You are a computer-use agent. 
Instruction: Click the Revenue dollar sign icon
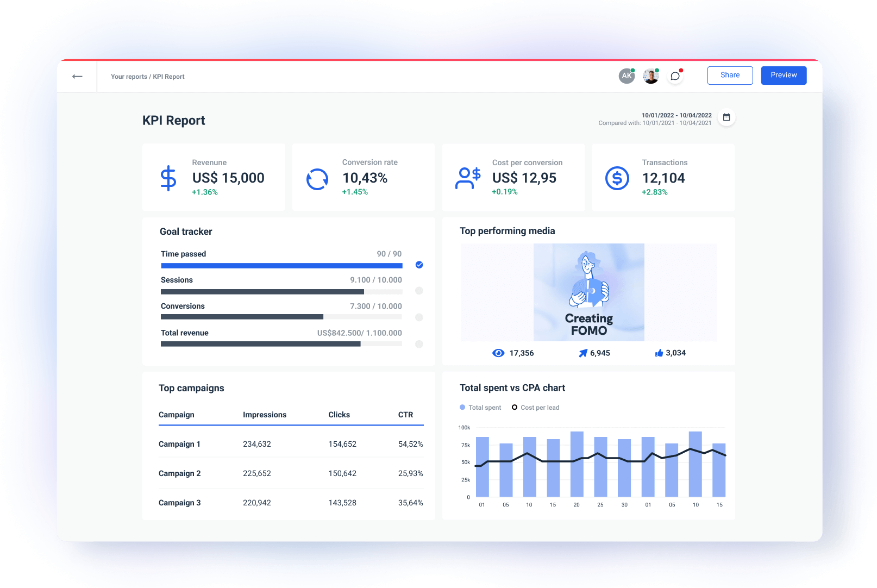168,178
